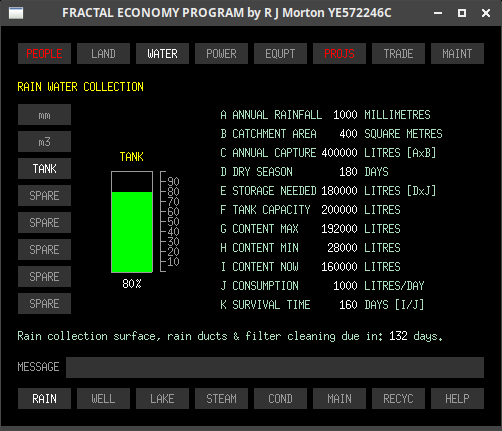Go to the EQUPT tab
This screenshot has width=502, height=431.
click(280, 53)
